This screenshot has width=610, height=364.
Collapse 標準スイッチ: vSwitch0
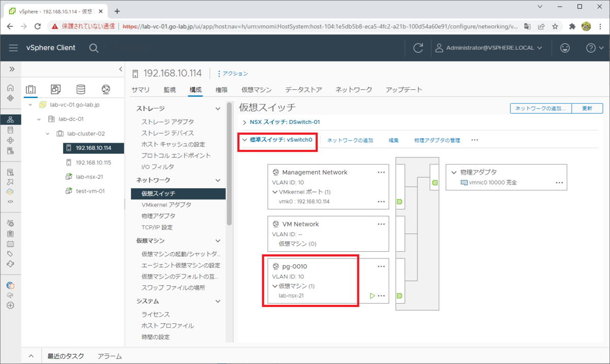click(x=245, y=140)
